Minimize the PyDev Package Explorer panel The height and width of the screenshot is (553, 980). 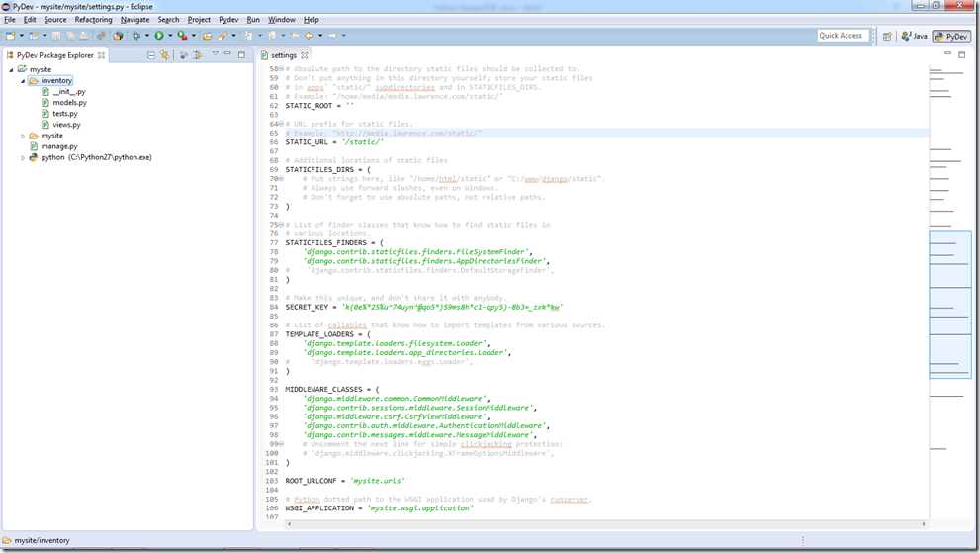227,53
